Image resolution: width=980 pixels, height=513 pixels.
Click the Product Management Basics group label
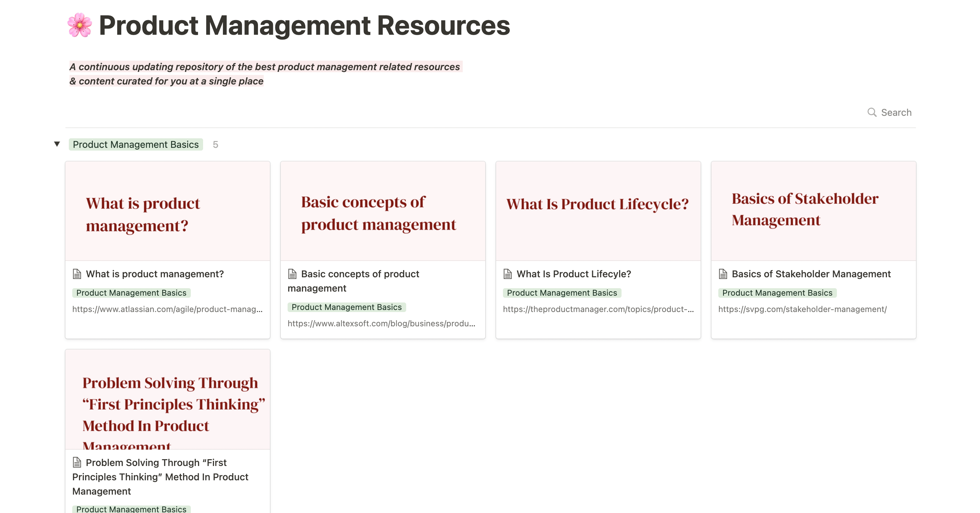point(136,144)
